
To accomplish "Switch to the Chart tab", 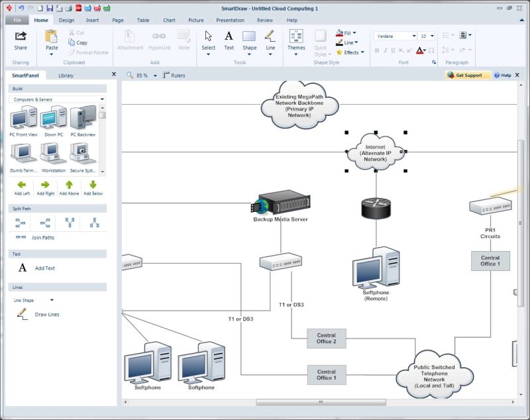I will tap(169, 21).
